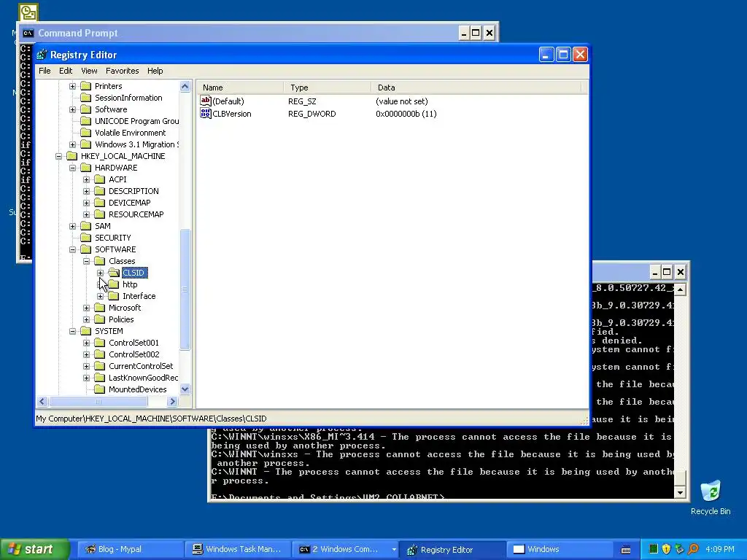Select the SECURITY folder icon
The image size is (747, 560).
(86, 238)
